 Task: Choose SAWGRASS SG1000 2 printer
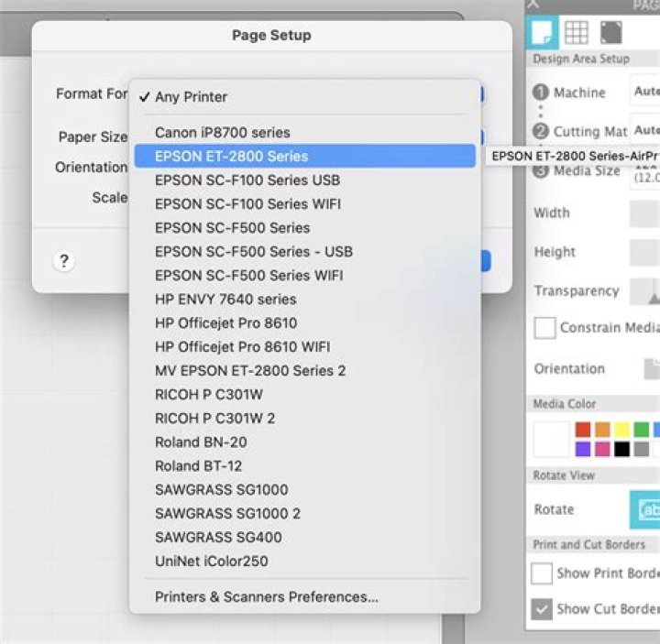point(304,514)
